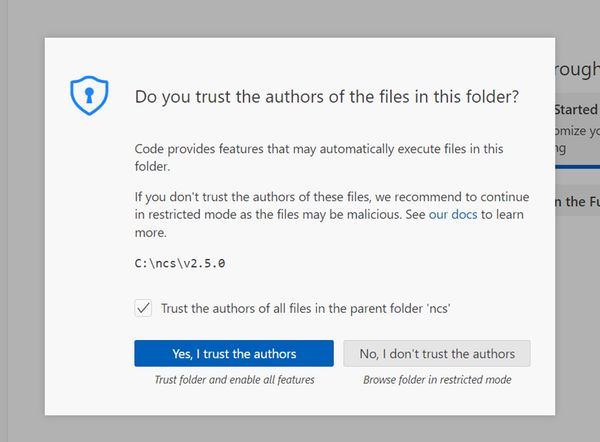Click the folder path C:\ncs\v2.5.0
600x442 pixels.
pyautogui.click(x=180, y=263)
